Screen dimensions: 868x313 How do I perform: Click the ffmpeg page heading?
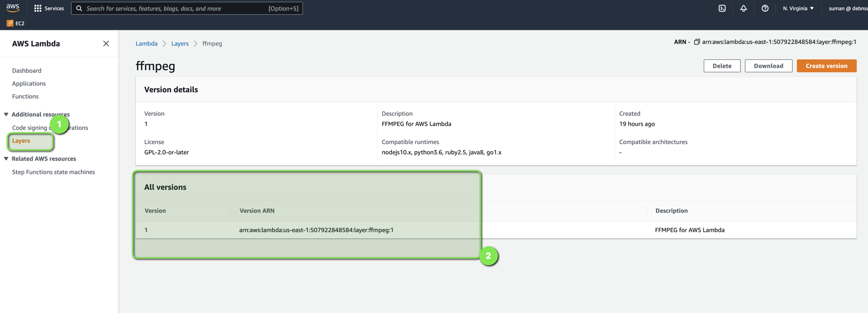pos(155,66)
